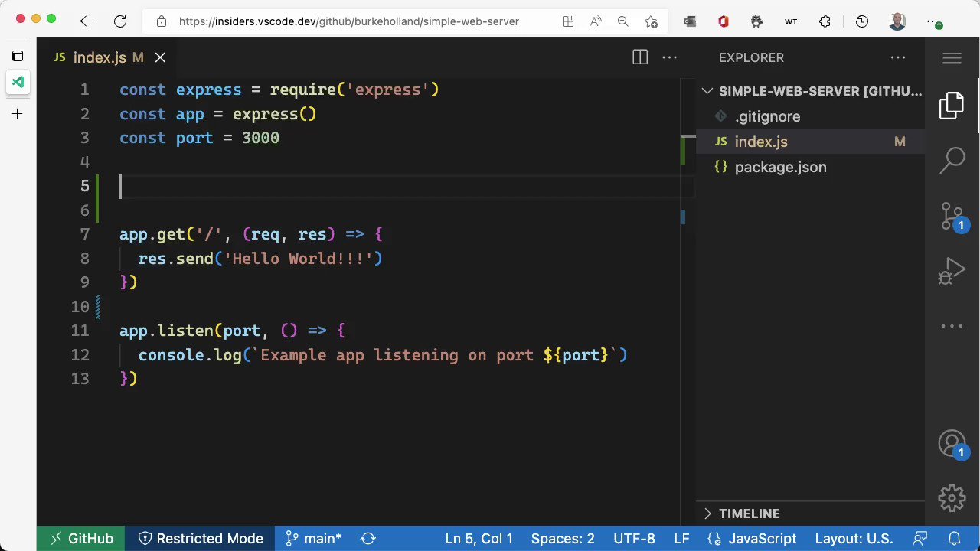Select package.json in the Explorer

[780, 167]
